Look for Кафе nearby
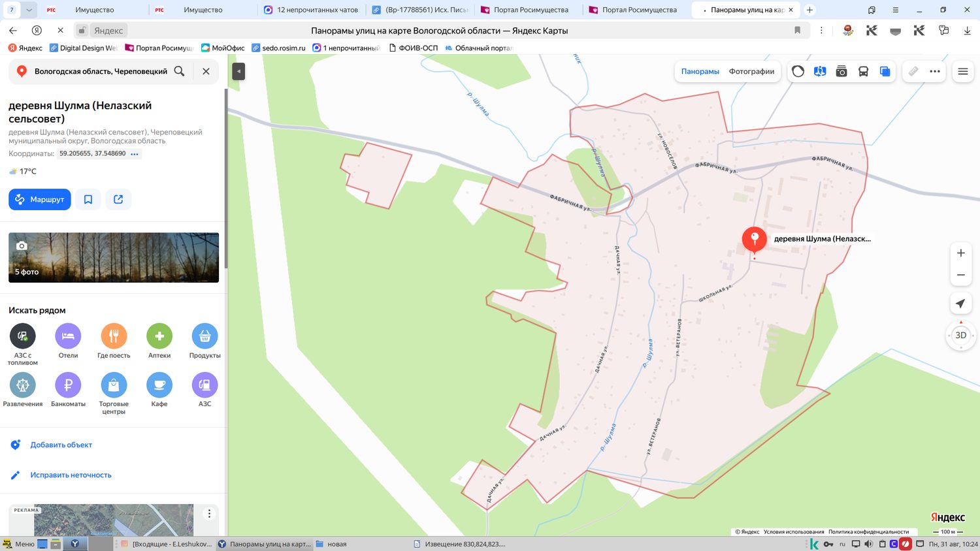The image size is (980, 551). 159,385
